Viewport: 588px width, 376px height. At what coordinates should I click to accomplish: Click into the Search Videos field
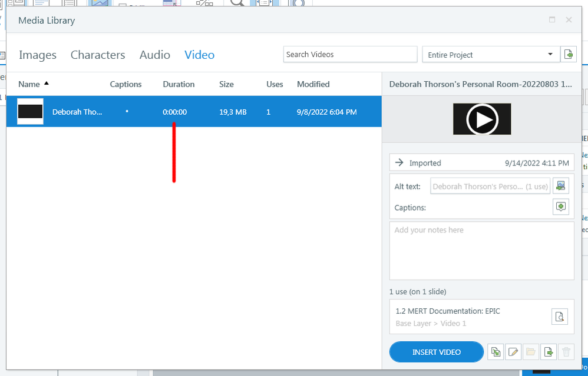(x=350, y=54)
